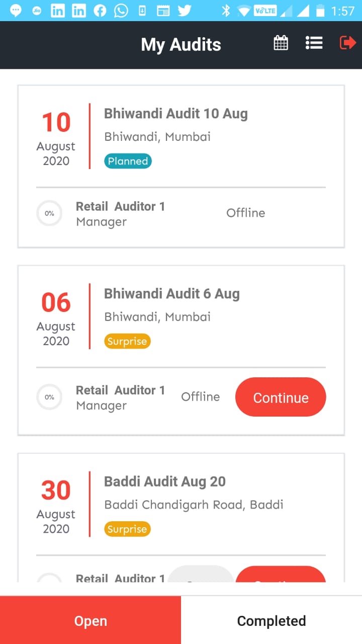Switch to the Completed tab
The height and width of the screenshot is (644, 362).
(271, 621)
